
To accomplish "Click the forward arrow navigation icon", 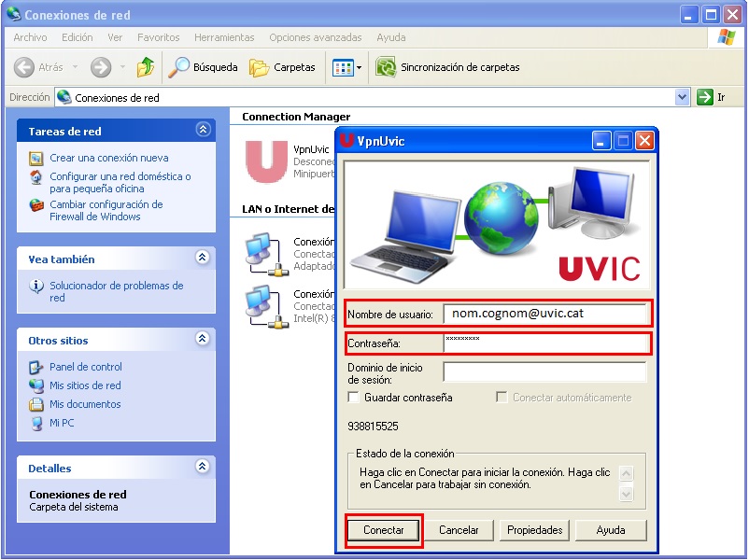I will 101,67.
